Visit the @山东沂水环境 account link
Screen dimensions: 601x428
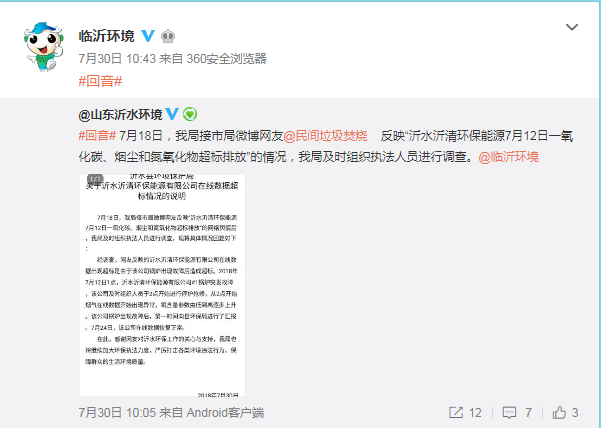point(120,114)
